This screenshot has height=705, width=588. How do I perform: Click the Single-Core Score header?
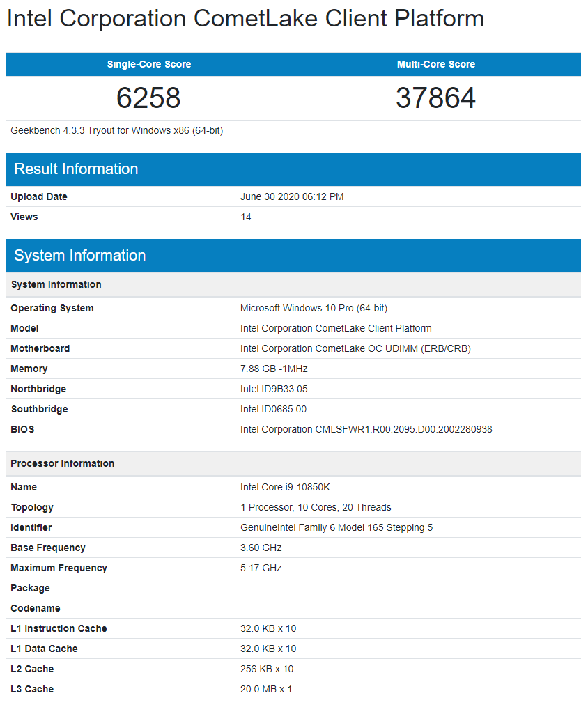[x=149, y=64]
